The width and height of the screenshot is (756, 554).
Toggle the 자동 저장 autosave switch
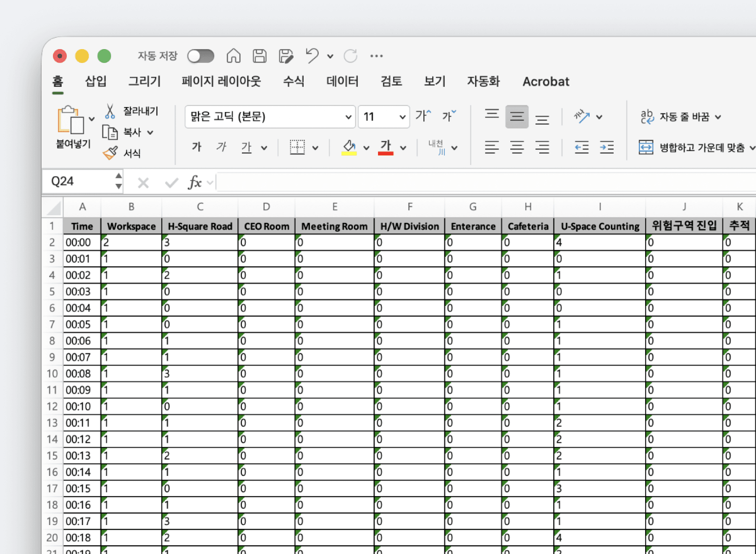tap(201, 56)
